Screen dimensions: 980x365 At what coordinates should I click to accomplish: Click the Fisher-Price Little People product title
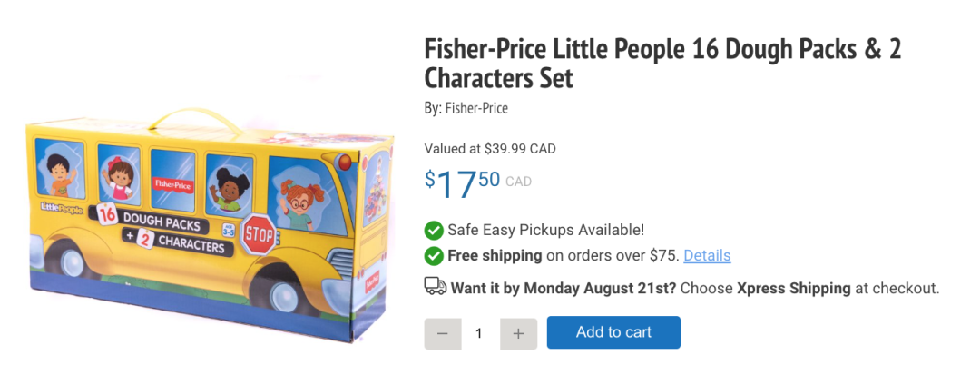pyautogui.click(x=662, y=64)
